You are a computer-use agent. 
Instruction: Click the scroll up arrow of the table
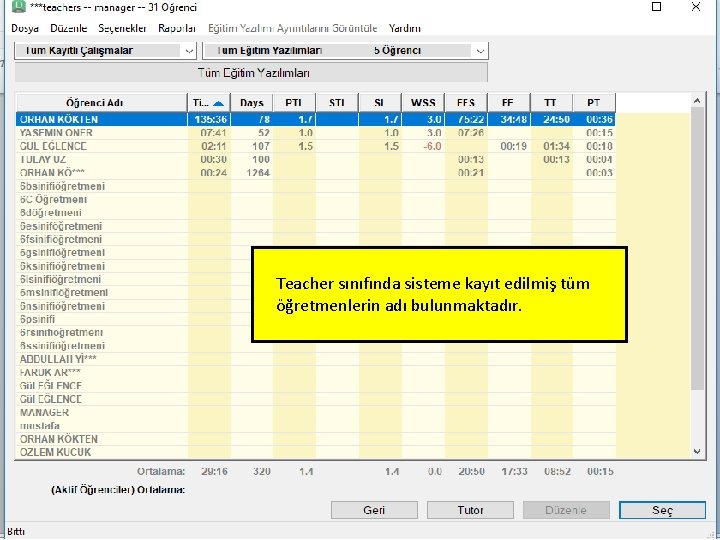[697, 101]
